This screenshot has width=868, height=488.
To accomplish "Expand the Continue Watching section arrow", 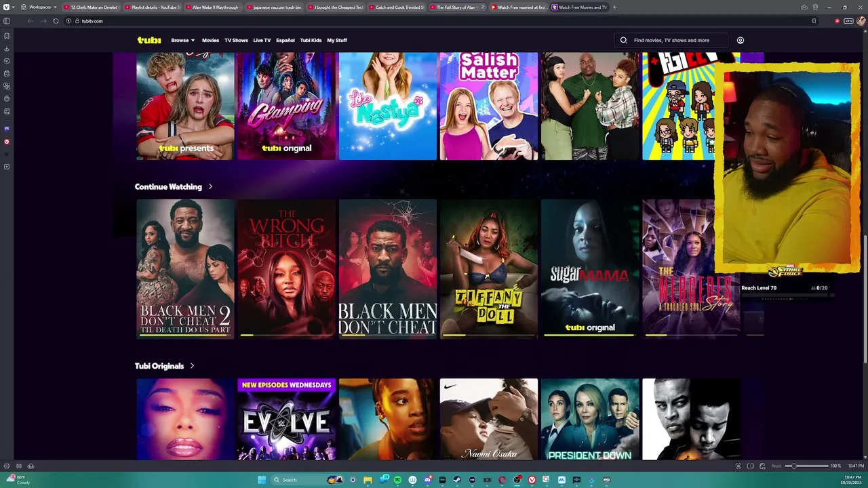I will [x=210, y=186].
